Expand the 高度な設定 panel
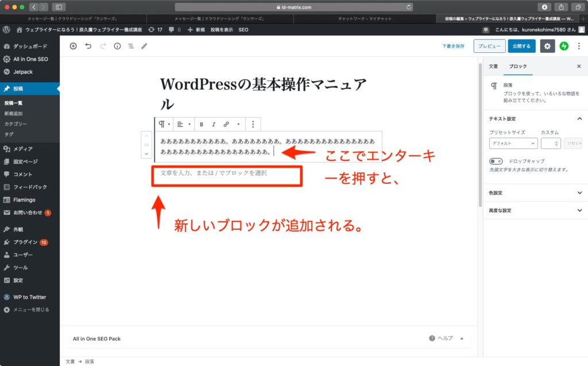This screenshot has width=588, height=366. pyautogui.click(x=536, y=210)
